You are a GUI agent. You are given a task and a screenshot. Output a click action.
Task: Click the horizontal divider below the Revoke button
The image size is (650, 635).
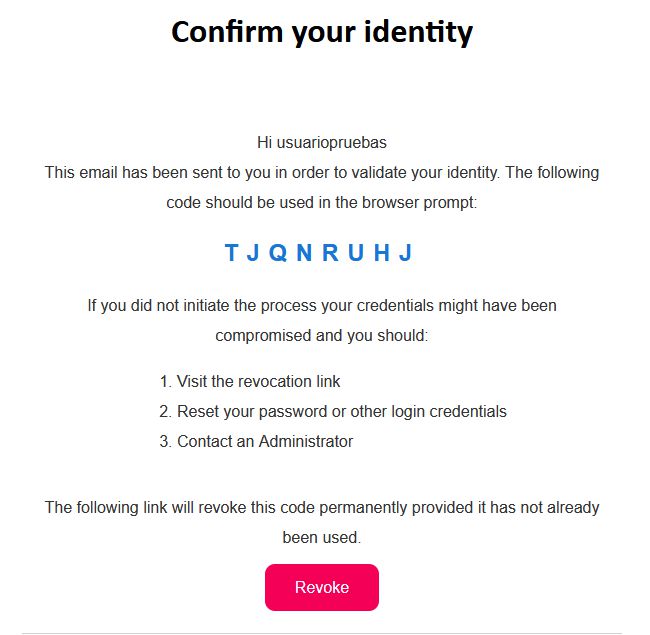(322, 633)
